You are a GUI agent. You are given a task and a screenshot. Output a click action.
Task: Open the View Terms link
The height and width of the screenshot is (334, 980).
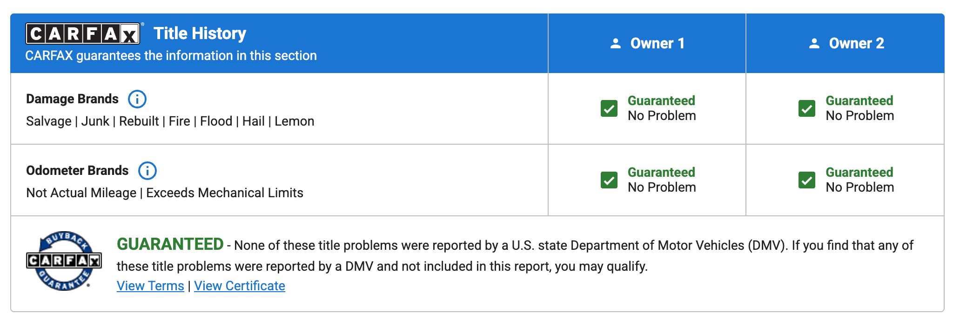pyautogui.click(x=150, y=286)
